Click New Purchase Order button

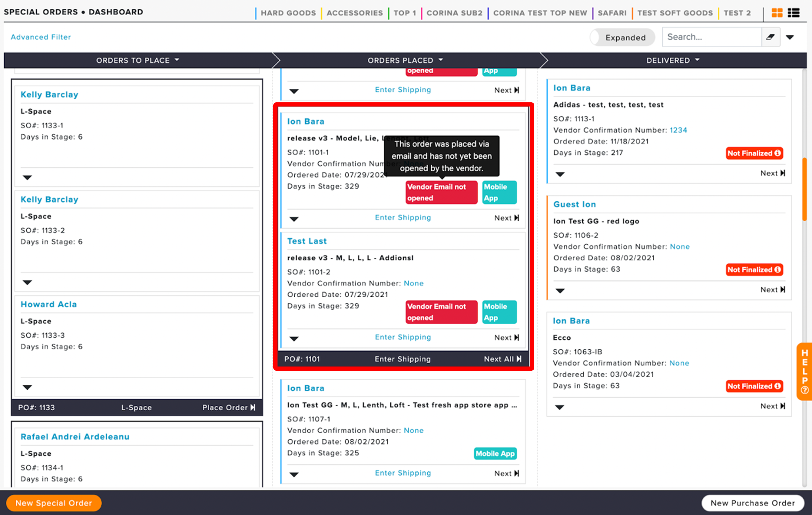(x=753, y=503)
